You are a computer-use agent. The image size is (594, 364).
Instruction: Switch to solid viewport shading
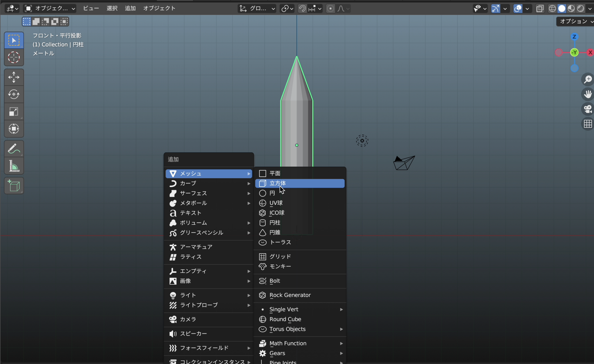tap(562, 9)
